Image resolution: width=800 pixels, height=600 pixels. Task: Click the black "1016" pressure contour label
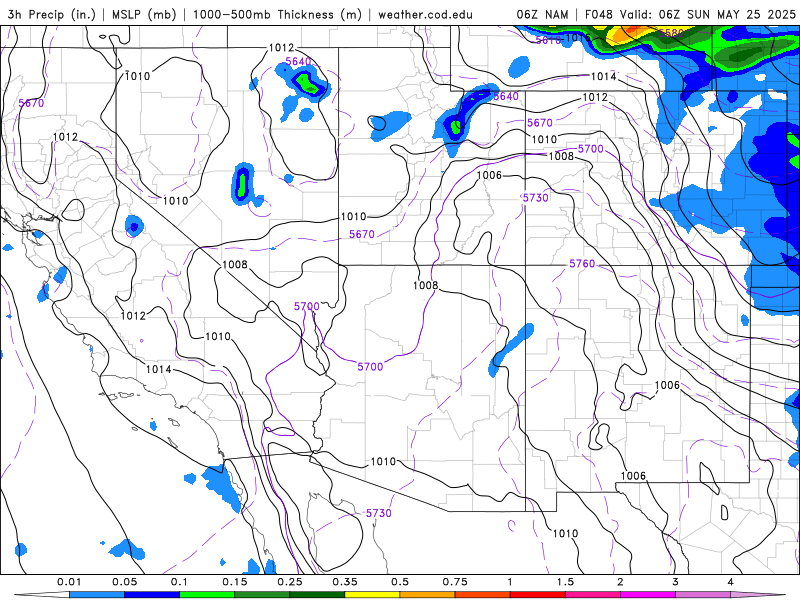coord(578,37)
